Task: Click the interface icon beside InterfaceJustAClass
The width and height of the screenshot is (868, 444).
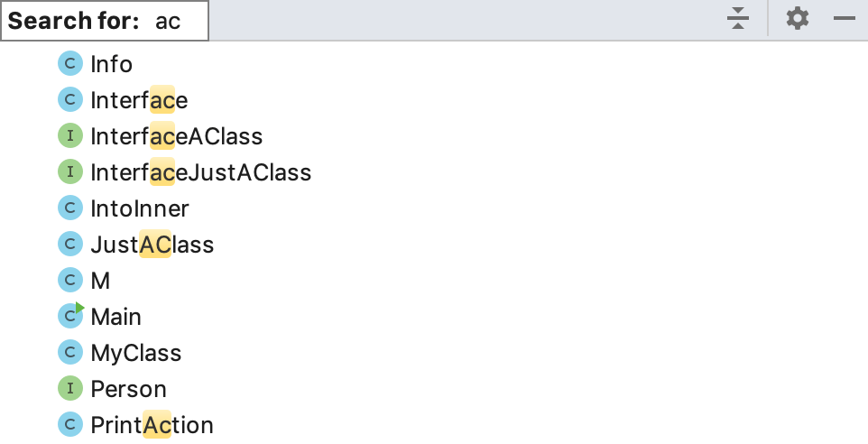Action: tap(70, 172)
